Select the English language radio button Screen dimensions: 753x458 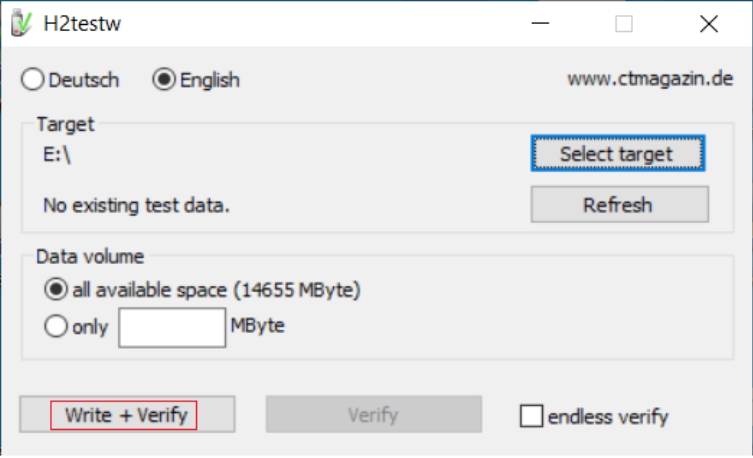(x=164, y=79)
